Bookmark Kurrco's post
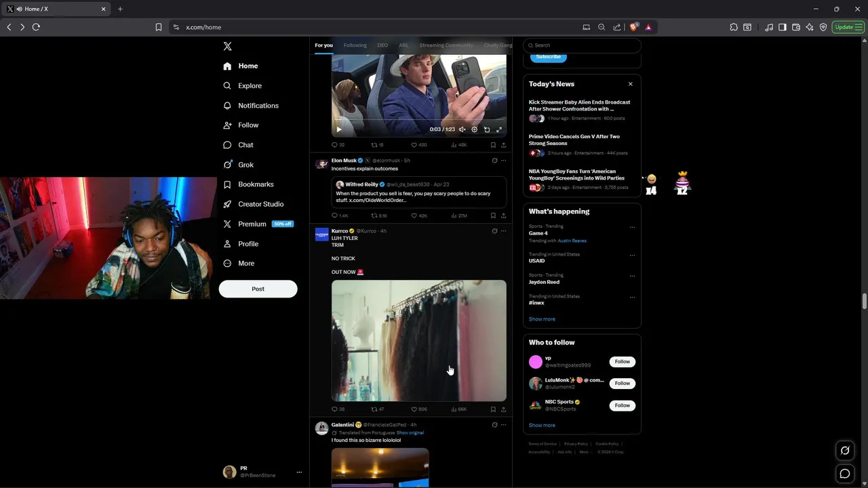This screenshot has width=868, height=488. 493,409
